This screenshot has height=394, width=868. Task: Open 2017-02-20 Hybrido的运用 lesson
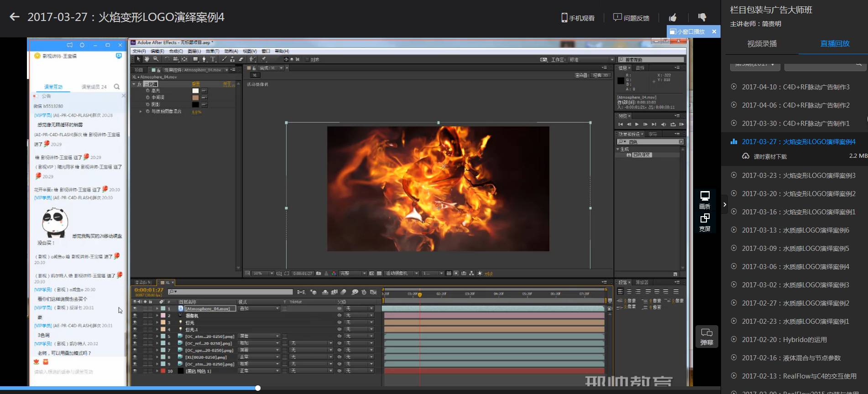point(784,340)
